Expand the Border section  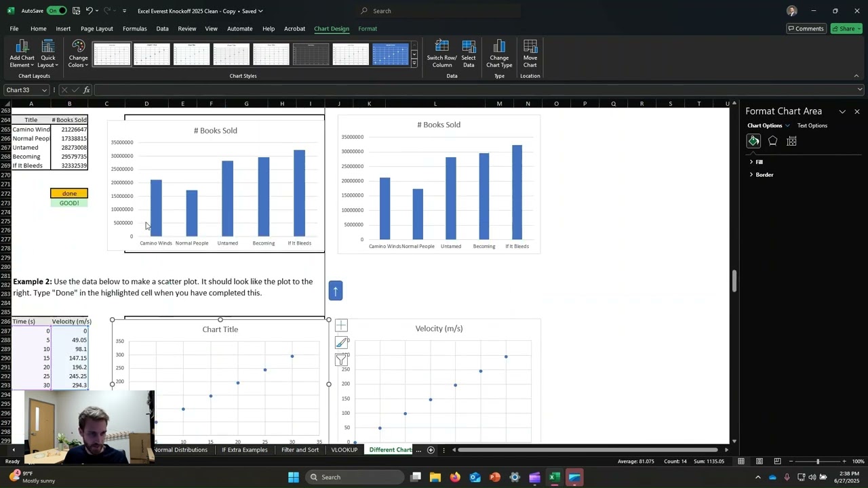coord(761,175)
